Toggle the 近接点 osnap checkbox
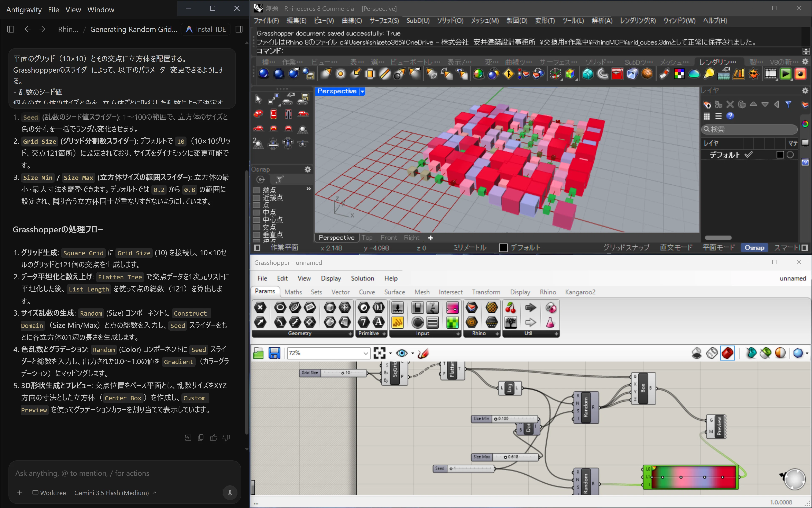The height and width of the screenshot is (508, 812). pos(256,197)
